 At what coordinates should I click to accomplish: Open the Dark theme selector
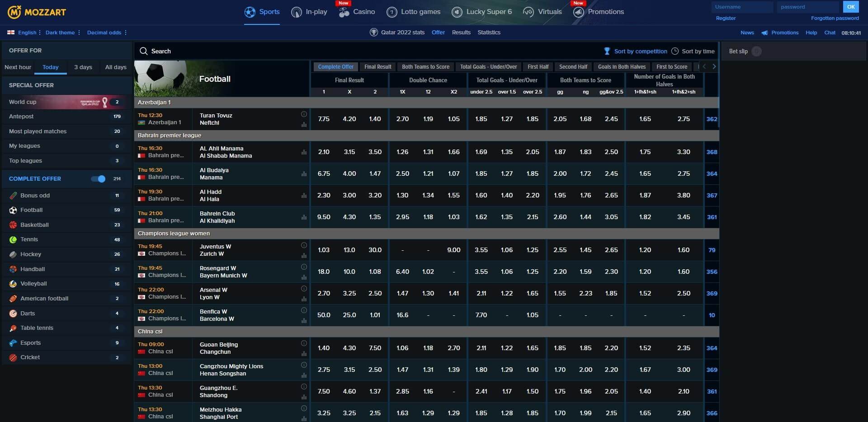[62, 33]
